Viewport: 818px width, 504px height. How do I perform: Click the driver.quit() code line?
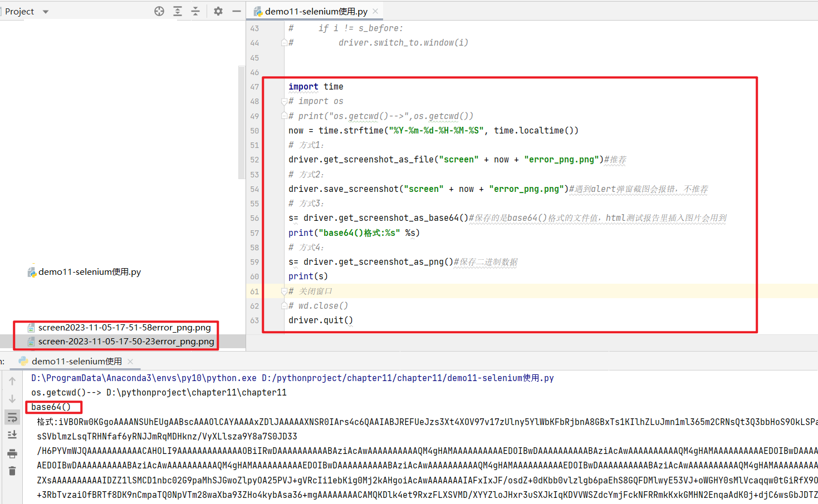(321, 320)
